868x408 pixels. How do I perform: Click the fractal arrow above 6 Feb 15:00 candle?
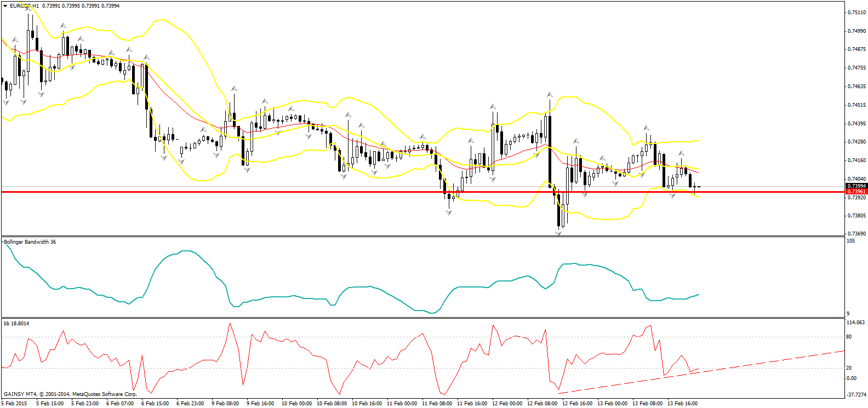[x=146, y=57]
